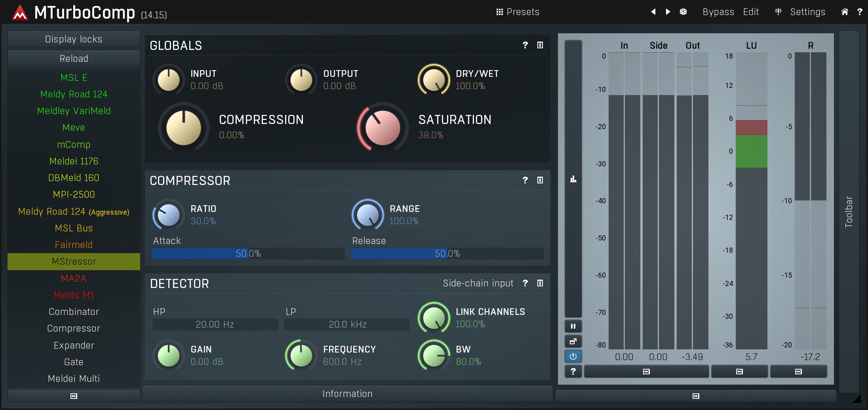Screen dimensions: 868x410
Task: Collapse the preset list panel below Meldei Multi
Action: tap(74, 396)
